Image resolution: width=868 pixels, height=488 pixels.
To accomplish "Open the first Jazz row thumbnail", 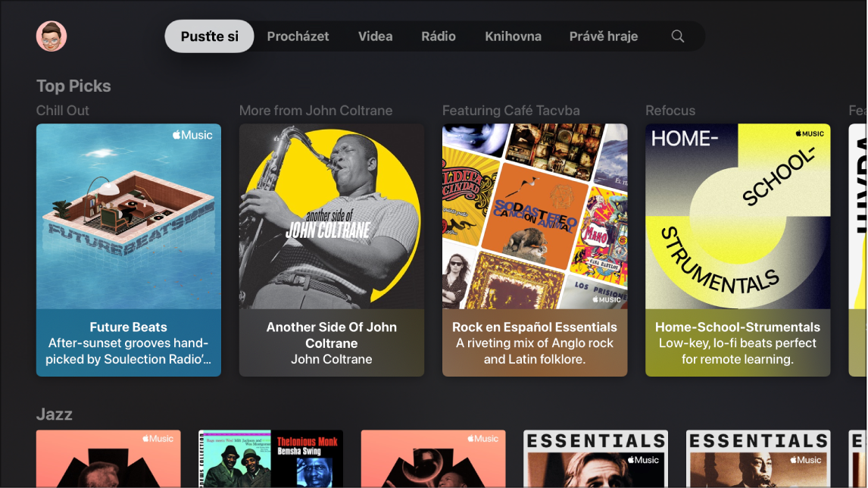I will click(108, 459).
